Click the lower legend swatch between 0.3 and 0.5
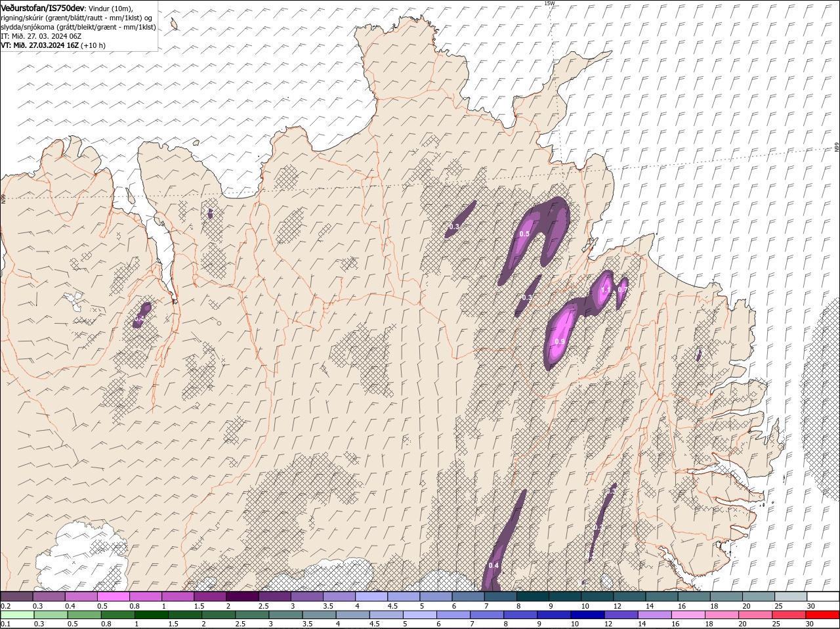Viewport: 840px width, 629px height. point(49,615)
